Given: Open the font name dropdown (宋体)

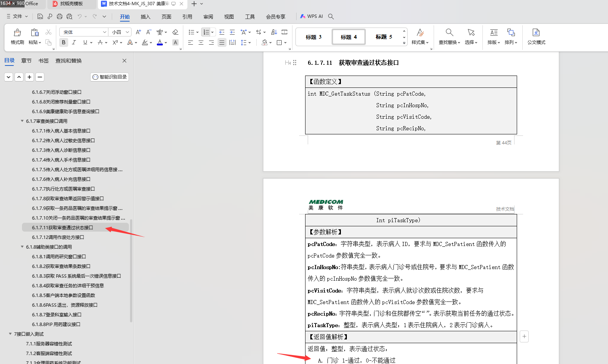Looking at the screenshot, I should click(x=104, y=32).
